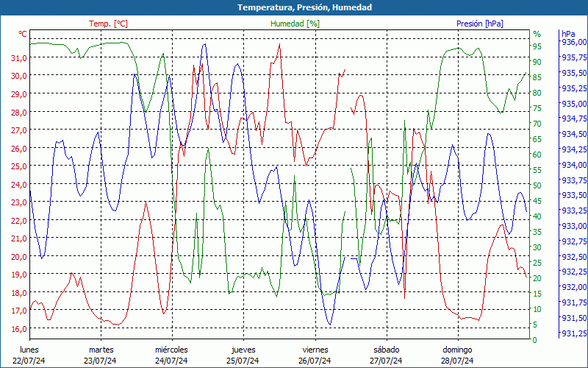Click the '21,0' temperature axis value
This screenshot has height=368, width=588.
19,238
